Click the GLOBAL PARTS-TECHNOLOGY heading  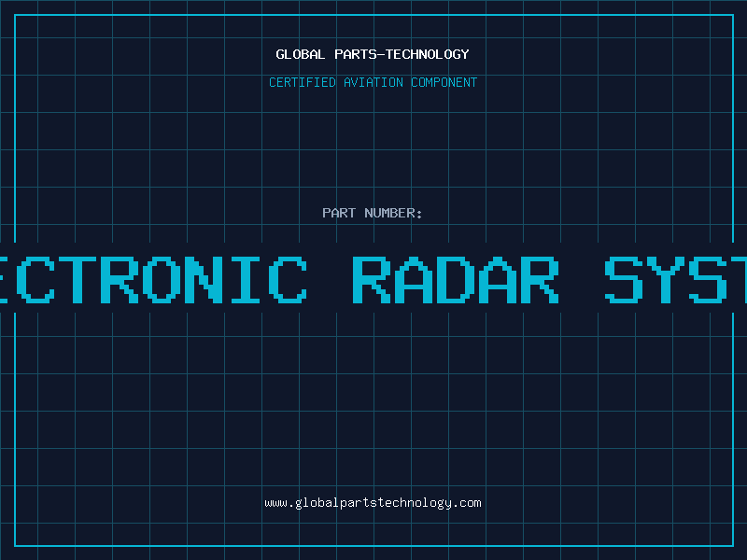373,54
